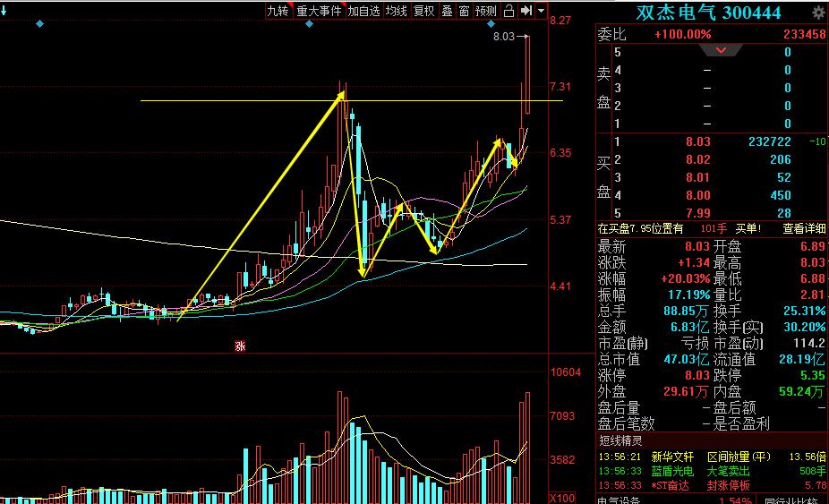829x504 pixels.
Task: Click the lock icon in the chart toolbar
Action: coord(509,11)
